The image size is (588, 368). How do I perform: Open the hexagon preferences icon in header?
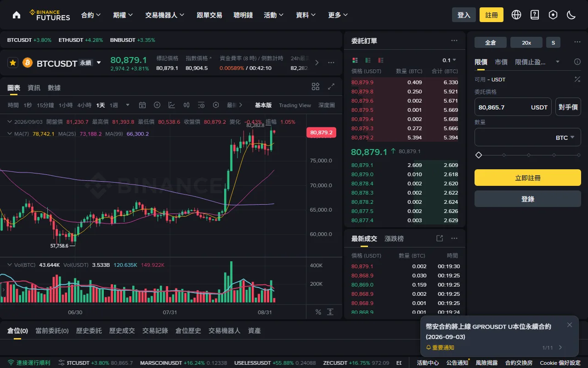pos(553,15)
